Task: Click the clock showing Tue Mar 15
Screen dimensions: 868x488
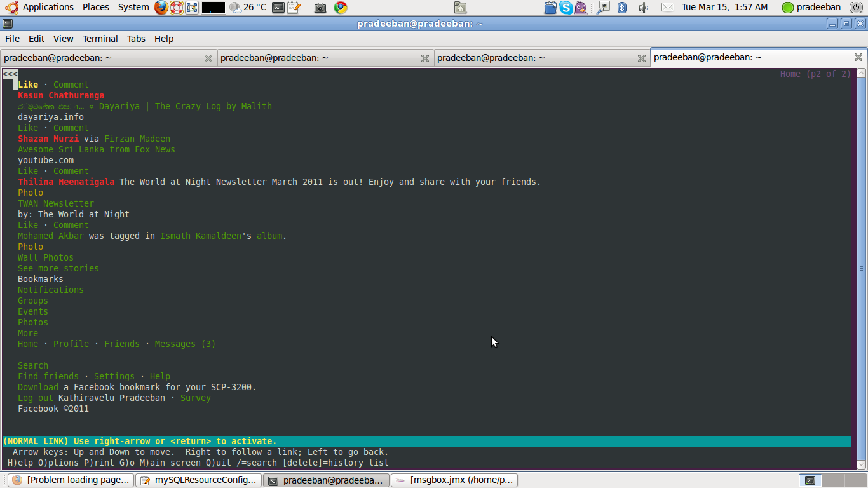Action: pos(724,7)
